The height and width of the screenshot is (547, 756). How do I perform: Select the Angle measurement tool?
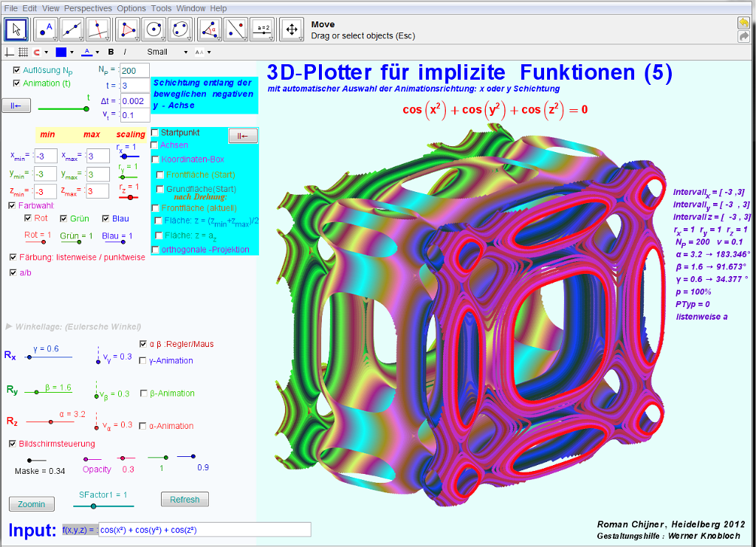click(x=210, y=30)
